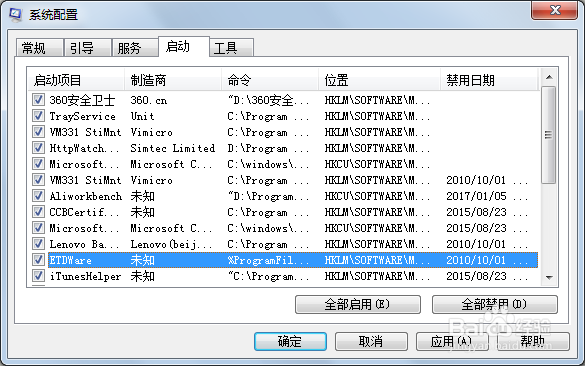Cancel with the 取消 button
The height and width of the screenshot is (366, 585).
tap(371, 341)
